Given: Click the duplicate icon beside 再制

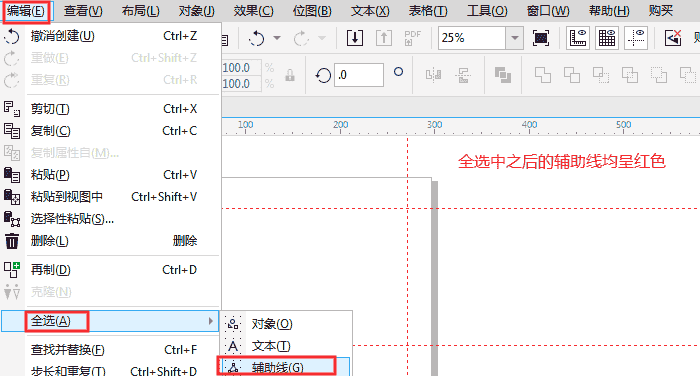Looking at the screenshot, I should (12, 270).
